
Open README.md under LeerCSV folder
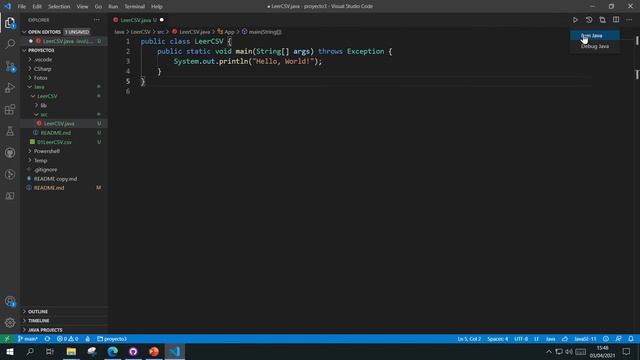56,133
